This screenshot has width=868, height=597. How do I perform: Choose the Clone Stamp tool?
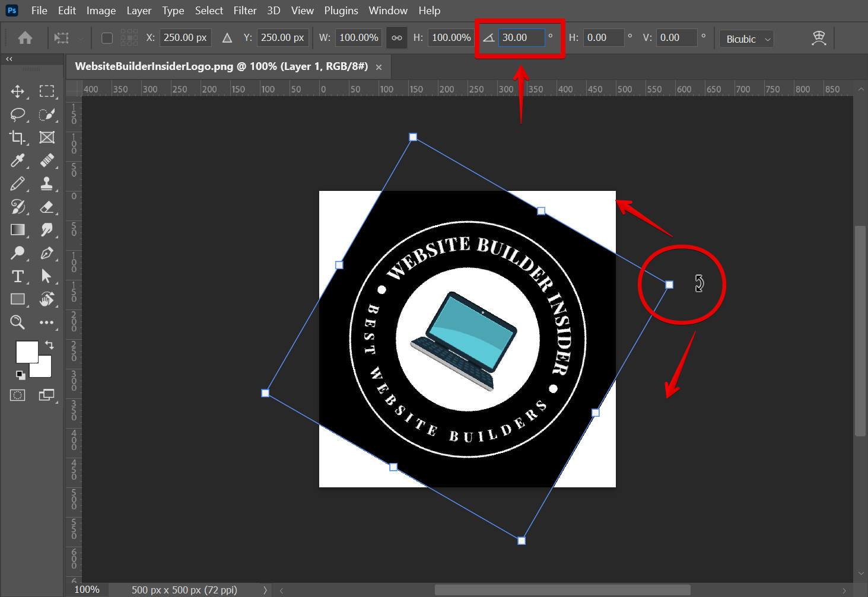coord(46,184)
